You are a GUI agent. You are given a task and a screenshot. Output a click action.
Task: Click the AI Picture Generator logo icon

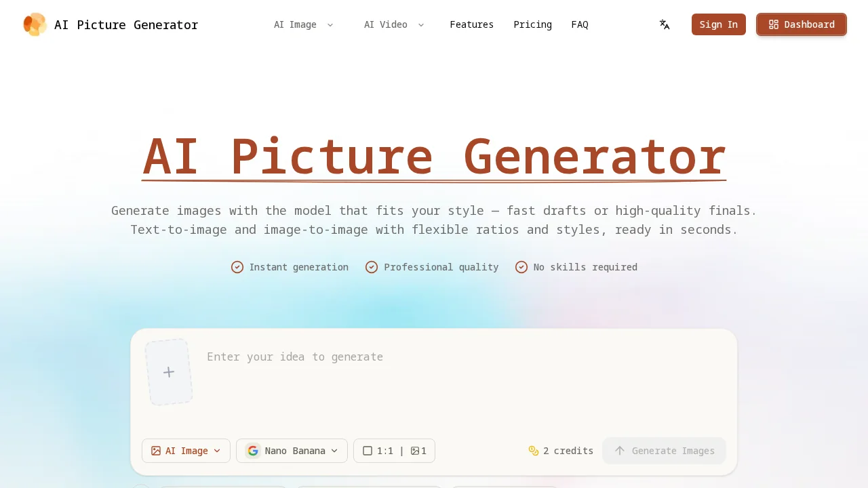(35, 24)
